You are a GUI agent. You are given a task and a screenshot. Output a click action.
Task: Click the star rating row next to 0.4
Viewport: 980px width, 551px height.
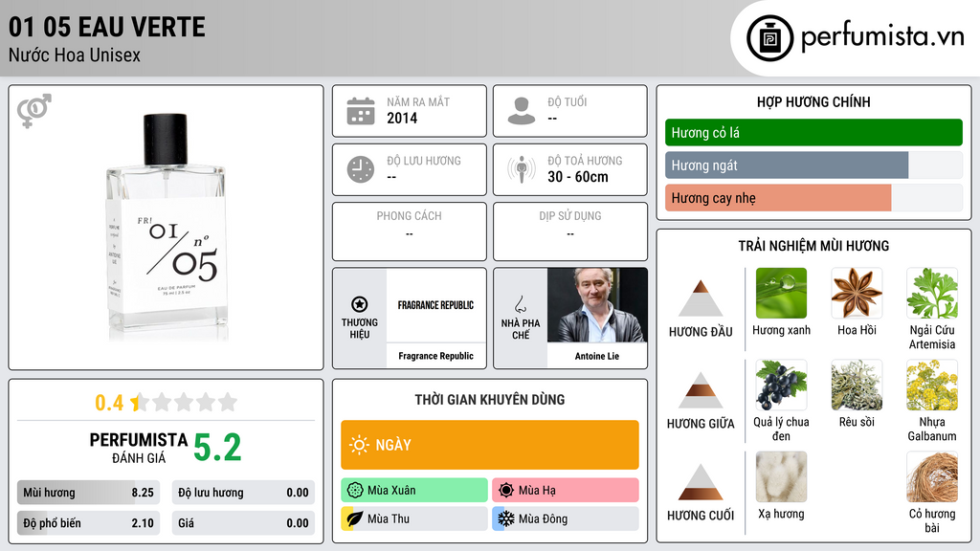point(185,402)
